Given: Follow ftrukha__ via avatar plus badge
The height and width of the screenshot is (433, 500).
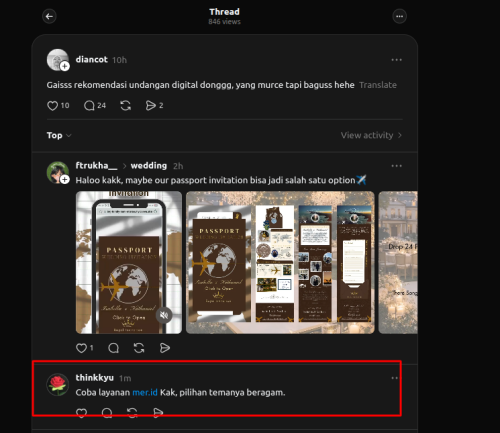Looking at the screenshot, I should pos(65,180).
